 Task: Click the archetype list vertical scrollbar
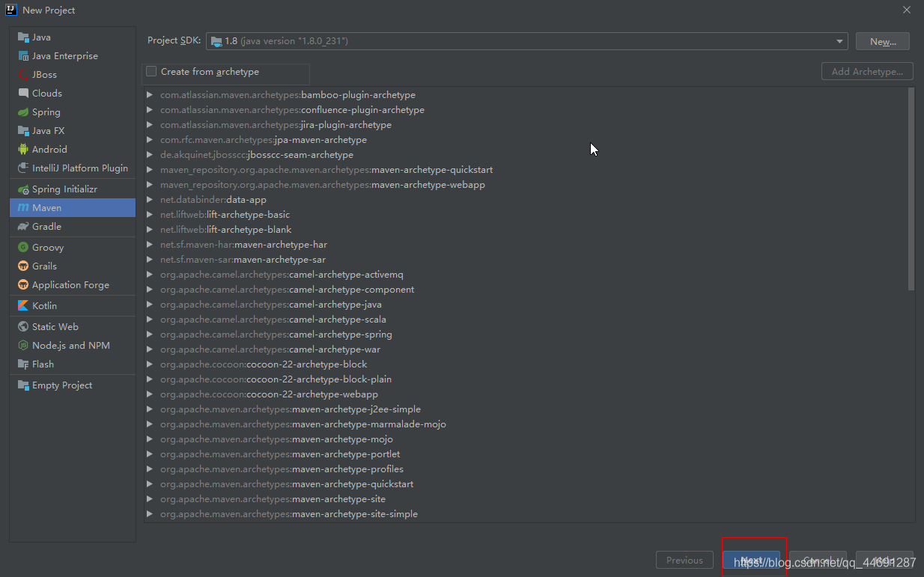[x=911, y=189]
